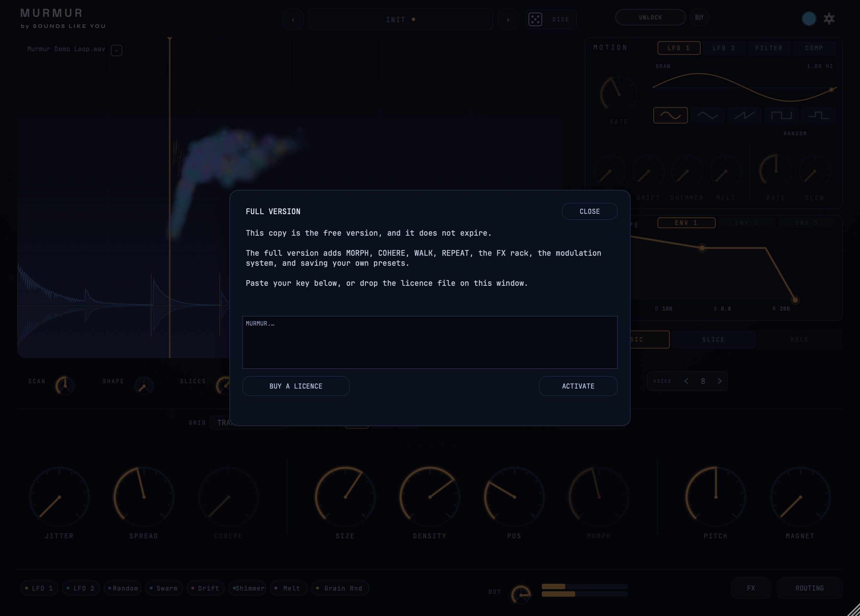Toggle Drift modulation source chip
This screenshot has height=616, width=860.
point(206,588)
